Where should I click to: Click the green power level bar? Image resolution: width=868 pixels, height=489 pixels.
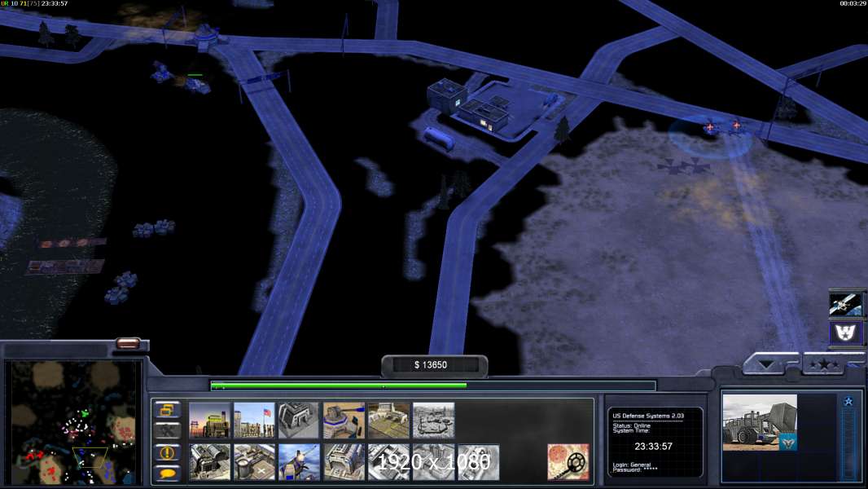tap(338, 385)
